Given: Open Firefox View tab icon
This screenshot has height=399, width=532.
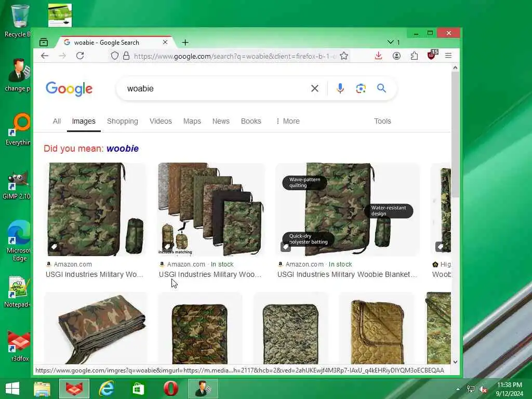Looking at the screenshot, I should tap(44, 43).
